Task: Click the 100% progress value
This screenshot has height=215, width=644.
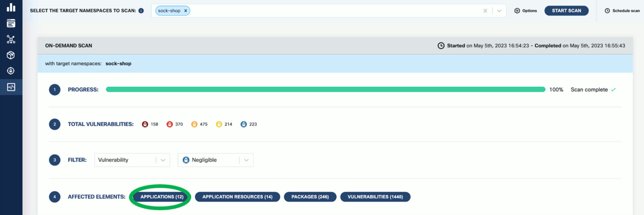Action: coord(556,90)
